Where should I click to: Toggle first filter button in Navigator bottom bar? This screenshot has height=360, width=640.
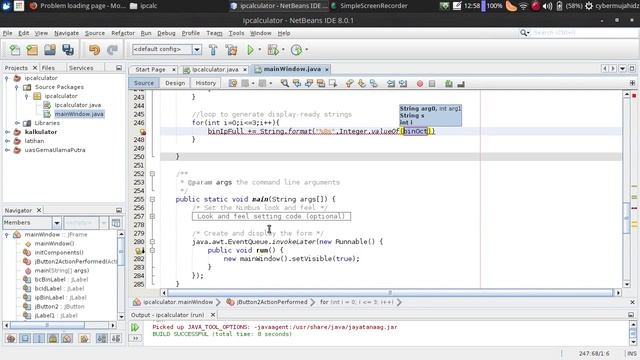11,338
